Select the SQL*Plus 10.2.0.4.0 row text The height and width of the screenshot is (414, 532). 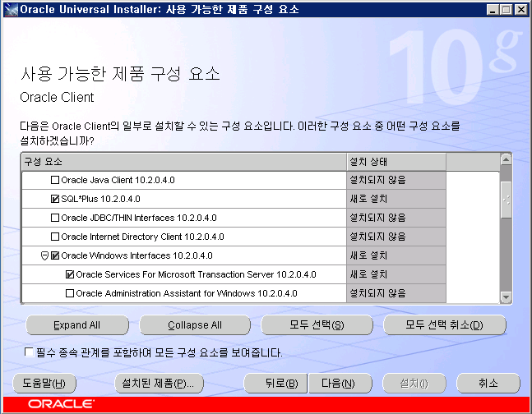click(101, 199)
